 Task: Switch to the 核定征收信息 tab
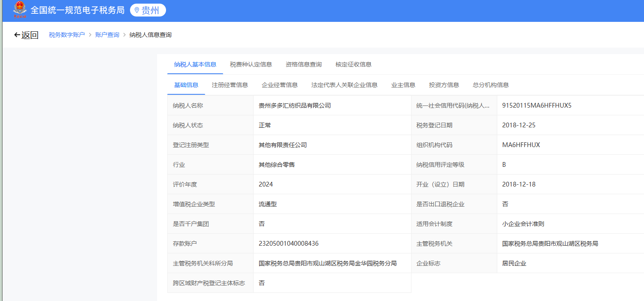pyautogui.click(x=354, y=64)
